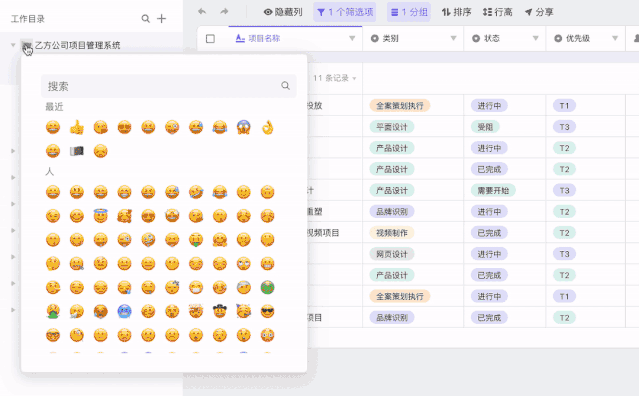Click the 优先级 column header
This screenshot has width=639, height=396.
[x=586, y=38]
